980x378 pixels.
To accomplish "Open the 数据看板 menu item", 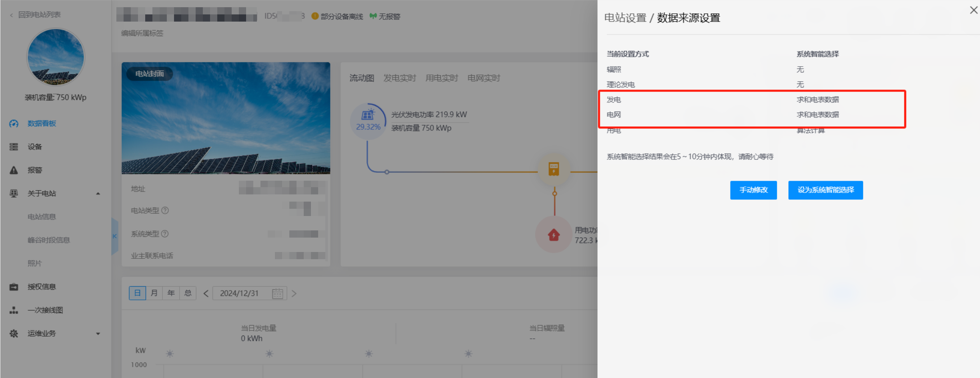I will [42, 123].
